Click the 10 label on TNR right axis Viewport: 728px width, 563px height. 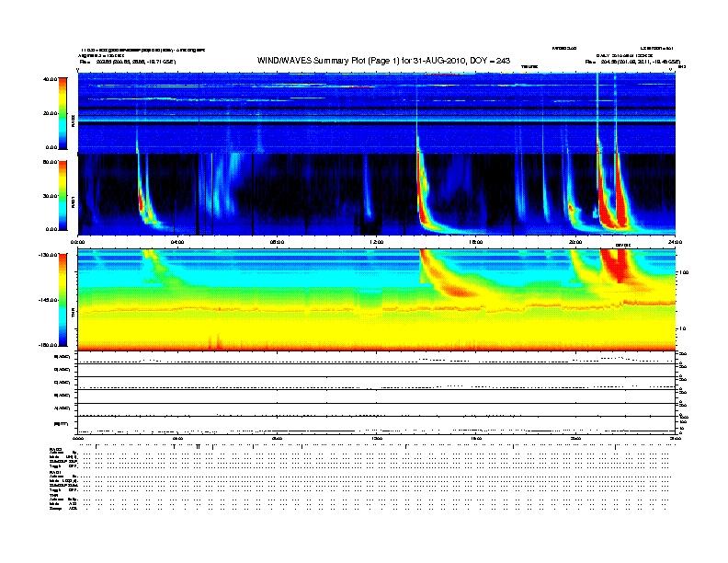(x=682, y=328)
